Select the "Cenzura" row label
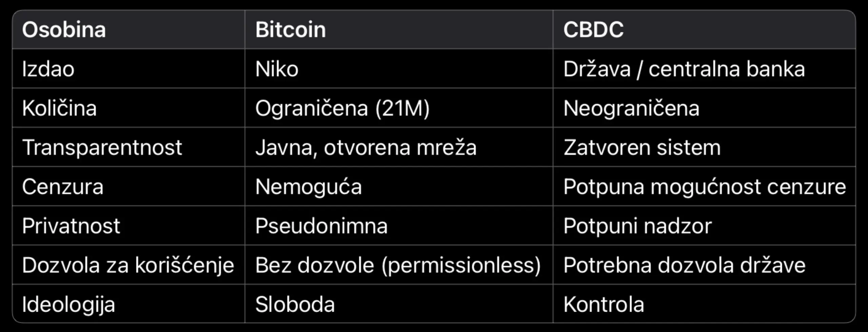The height and width of the screenshot is (332, 868). (x=63, y=187)
